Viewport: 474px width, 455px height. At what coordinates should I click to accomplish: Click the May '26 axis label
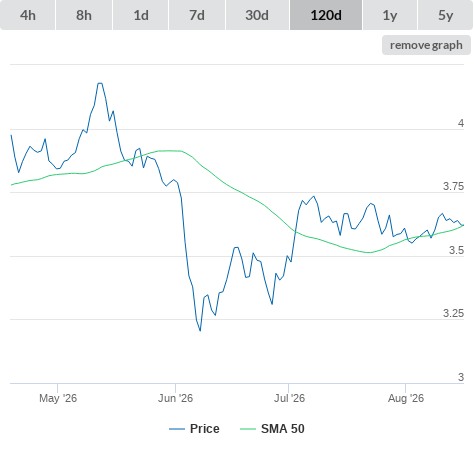click(x=58, y=398)
